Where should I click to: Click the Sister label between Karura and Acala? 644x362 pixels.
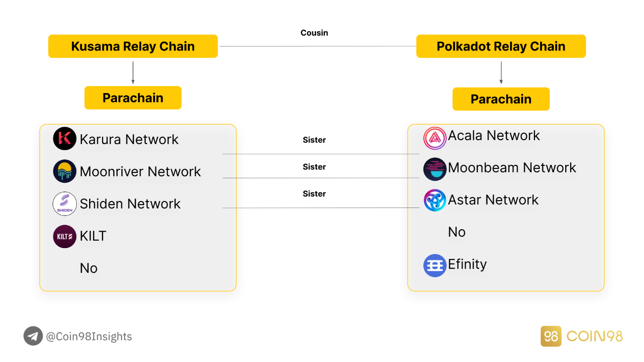click(x=314, y=140)
